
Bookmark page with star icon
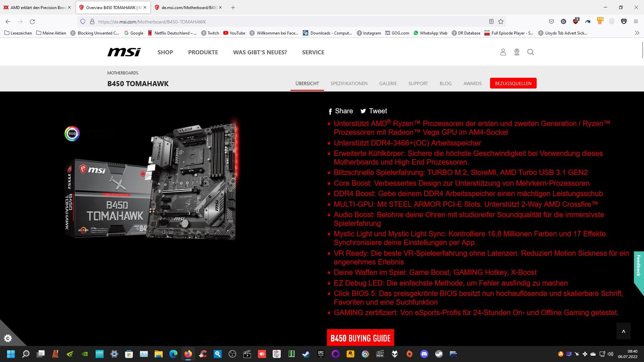[500, 21]
